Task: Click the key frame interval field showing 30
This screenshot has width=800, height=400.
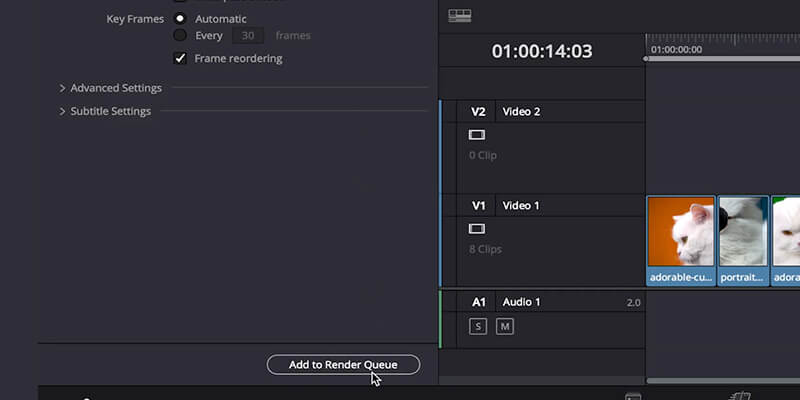Action: (248, 36)
